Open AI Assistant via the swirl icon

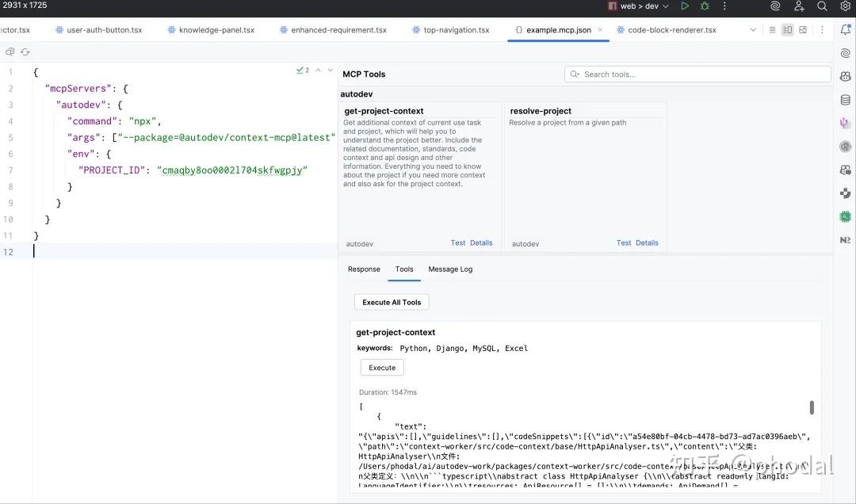point(775,6)
